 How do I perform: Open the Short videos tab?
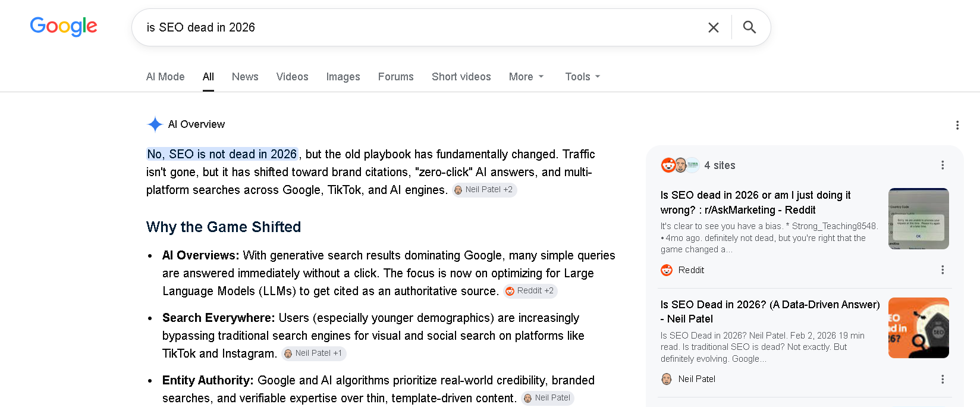(461, 77)
